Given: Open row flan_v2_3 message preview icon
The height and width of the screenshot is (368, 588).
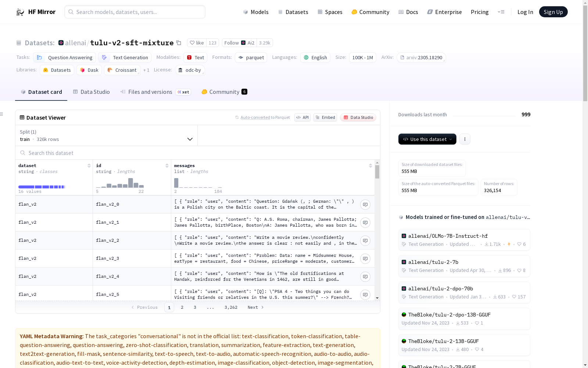Looking at the screenshot, I should point(365,259).
